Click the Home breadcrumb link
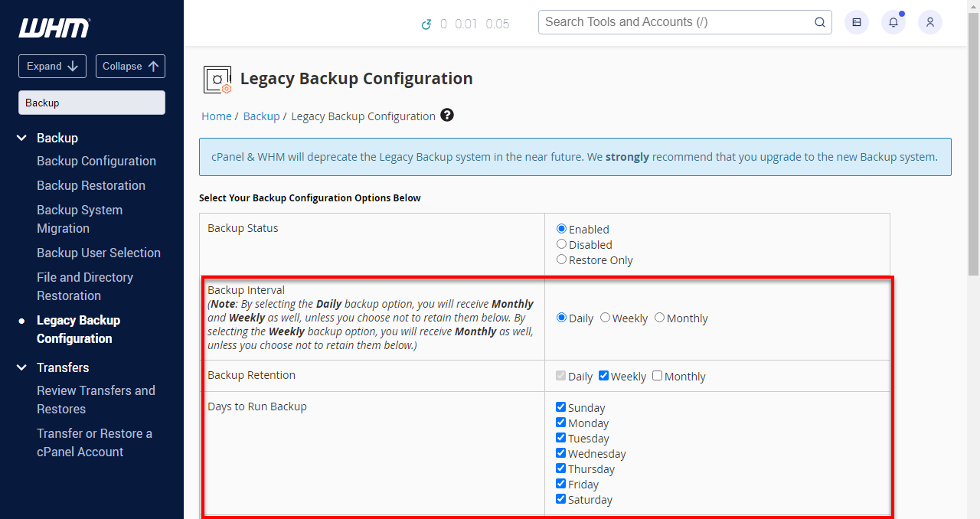Viewport: 980px width, 519px height. [x=217, y=116]
